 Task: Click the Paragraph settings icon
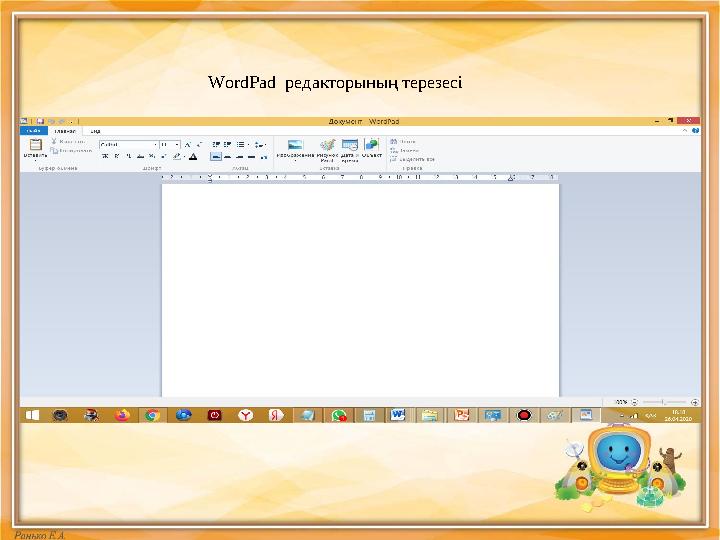264,157
